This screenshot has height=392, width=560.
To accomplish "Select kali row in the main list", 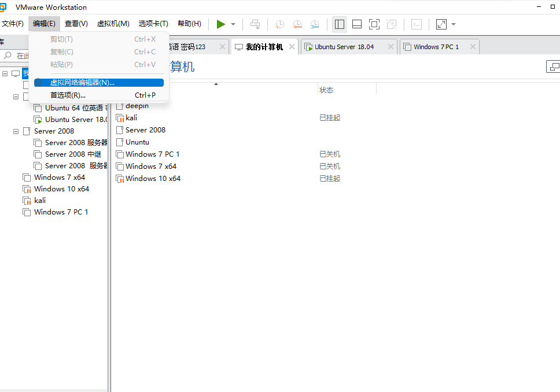I will click(x=127, y=118).
